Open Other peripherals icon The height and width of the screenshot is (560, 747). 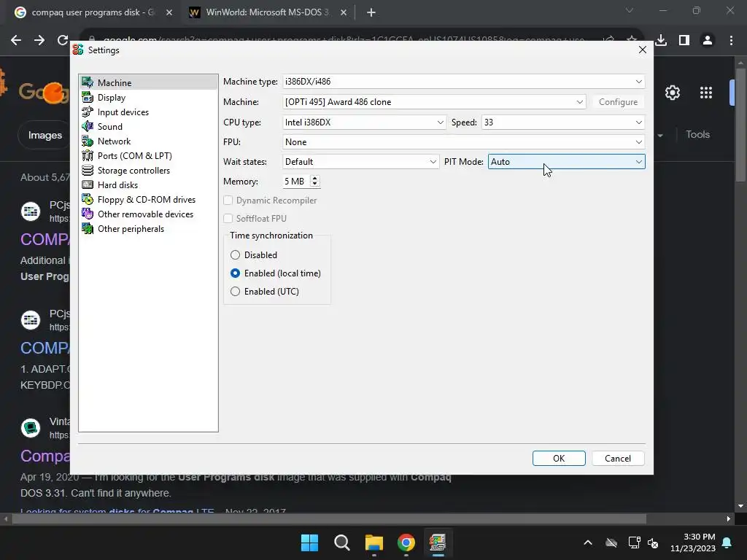click(x=88, y=228)
